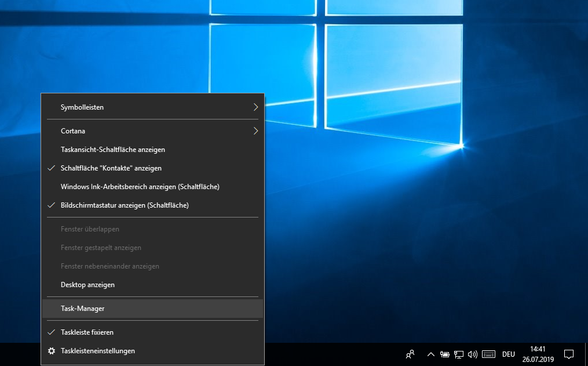
Task: Expand the Cortana submenu
Action: (152, 131)
